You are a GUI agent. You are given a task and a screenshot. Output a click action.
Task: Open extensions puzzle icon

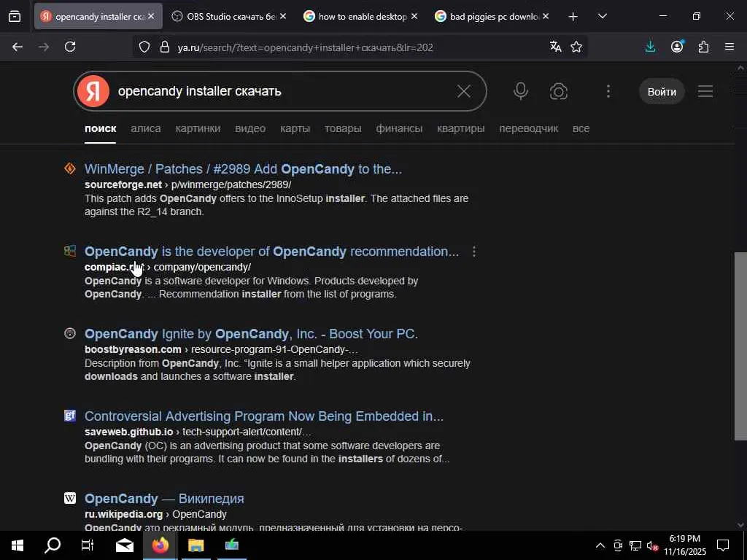[x=704, y=47]
